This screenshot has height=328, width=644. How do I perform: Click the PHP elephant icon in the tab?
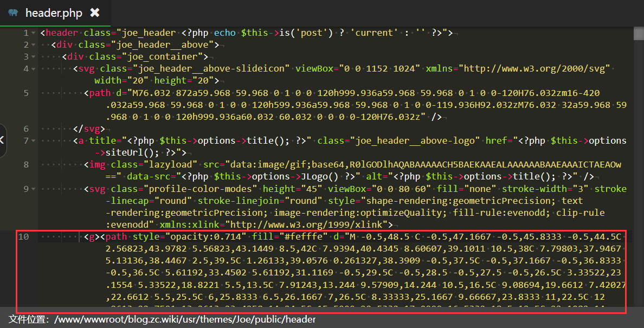pyautogui.click(x=13, y=12)
